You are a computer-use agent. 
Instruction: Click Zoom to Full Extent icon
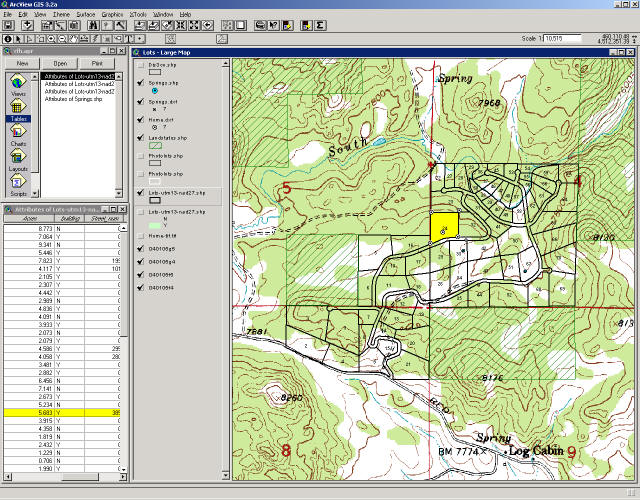coord(140,26)
